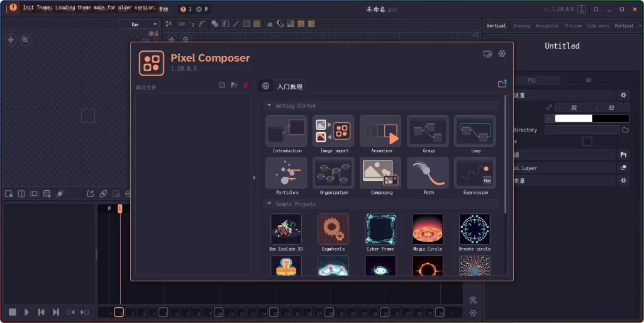Click the white and black palette swatch bar
This screenshot has height=323, width=644.
[592, 118]
